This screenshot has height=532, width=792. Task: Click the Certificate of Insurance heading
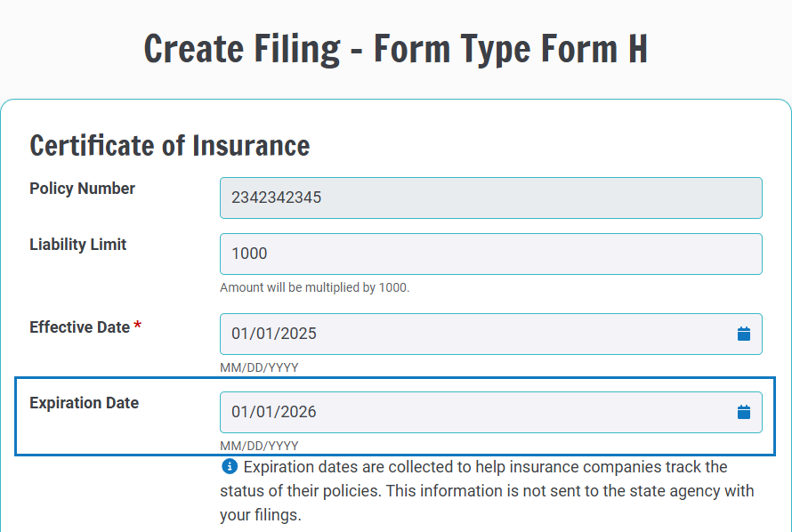pos(169,145)
